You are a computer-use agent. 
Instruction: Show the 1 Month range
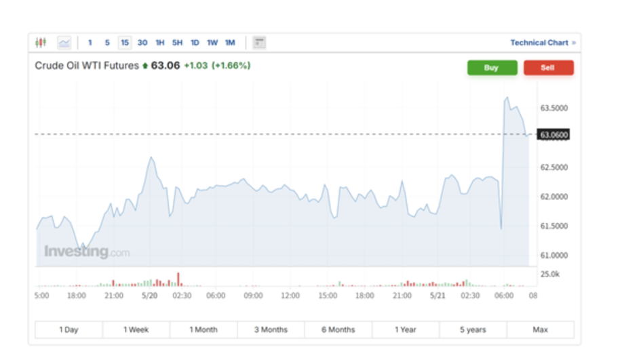click(x=203, y=329)
